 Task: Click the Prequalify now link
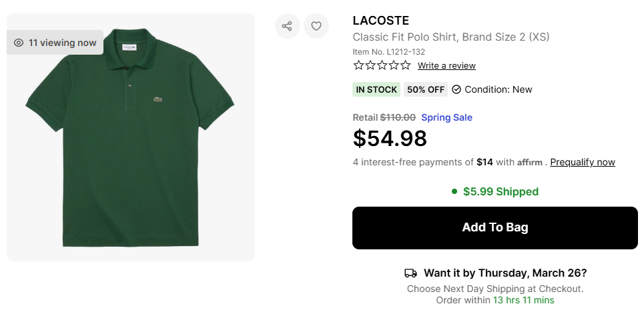click(x=583, y=162)
